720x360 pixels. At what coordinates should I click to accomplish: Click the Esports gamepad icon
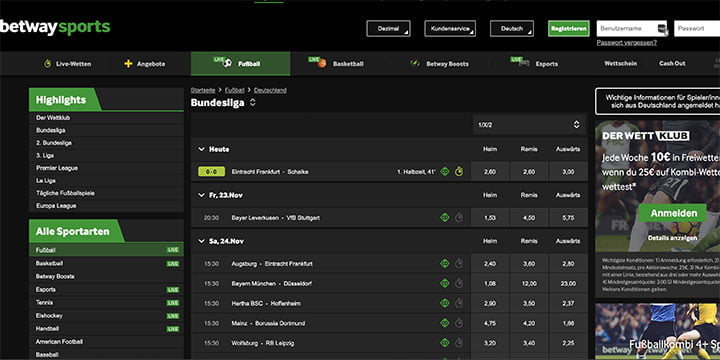click(524, 63)
